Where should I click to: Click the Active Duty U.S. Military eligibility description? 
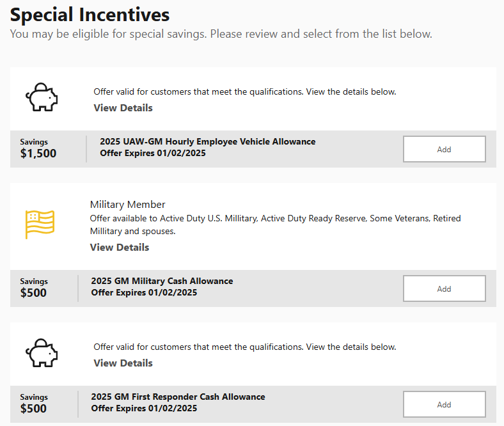click(x=275, y=225)
